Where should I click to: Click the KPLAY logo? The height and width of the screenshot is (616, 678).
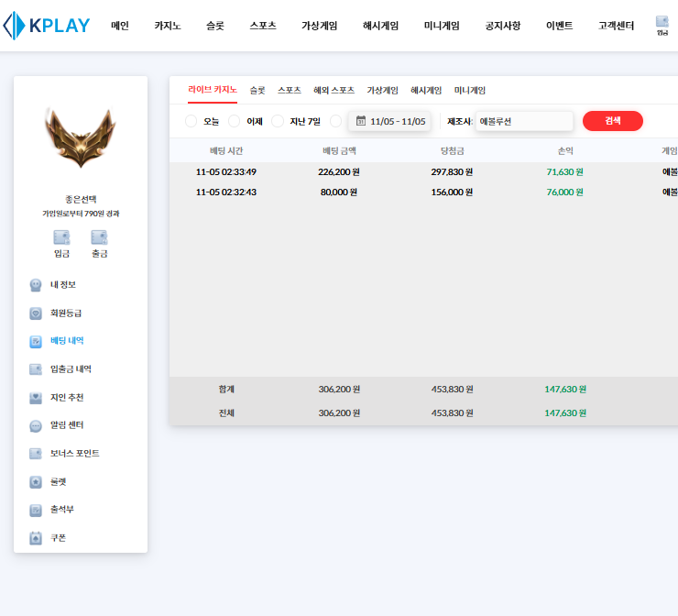(x=47, y=26)
